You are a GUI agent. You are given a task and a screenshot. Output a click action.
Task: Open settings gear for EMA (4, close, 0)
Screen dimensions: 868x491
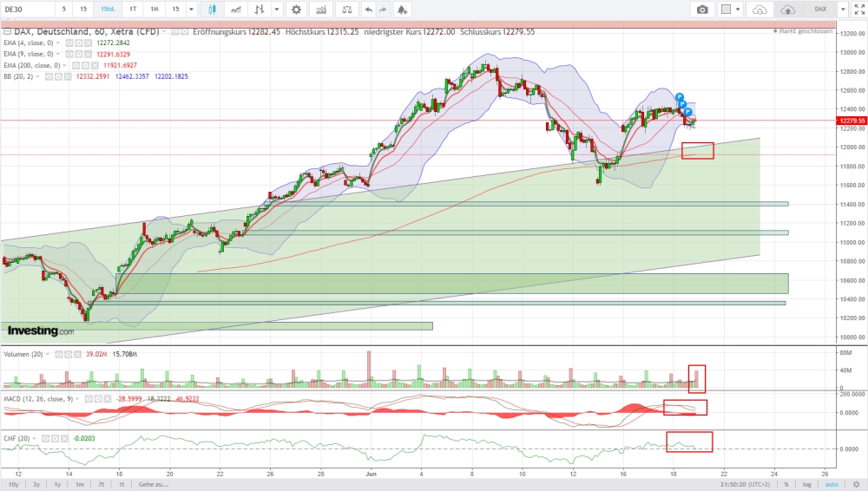pyautogui.click(x=79, y=43)
